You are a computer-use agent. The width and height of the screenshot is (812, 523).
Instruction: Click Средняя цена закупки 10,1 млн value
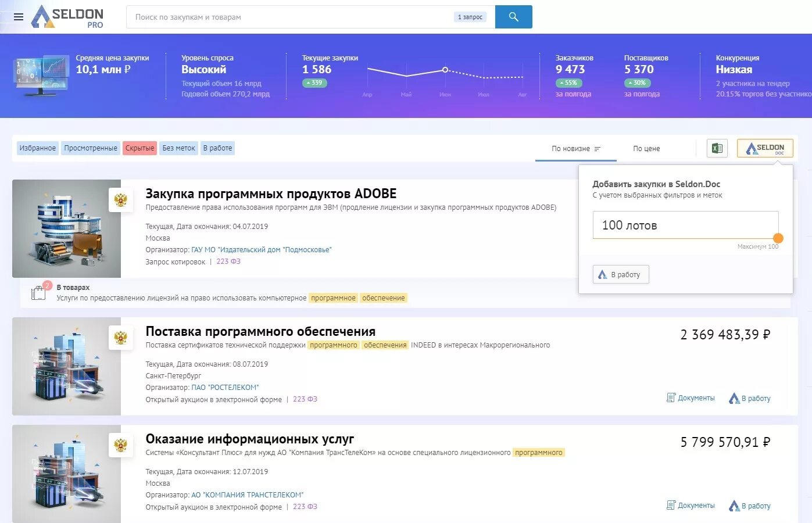103,69
